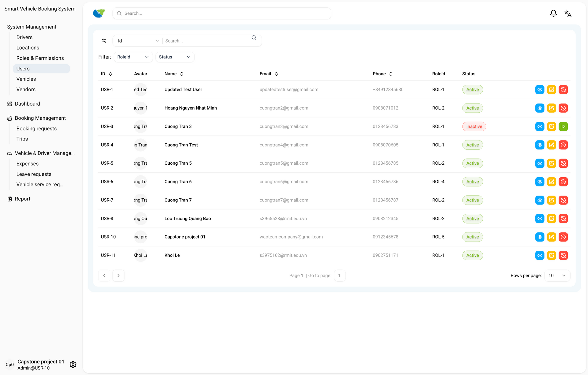
Task: Go to the next page arrow
Action: point(118,276)
